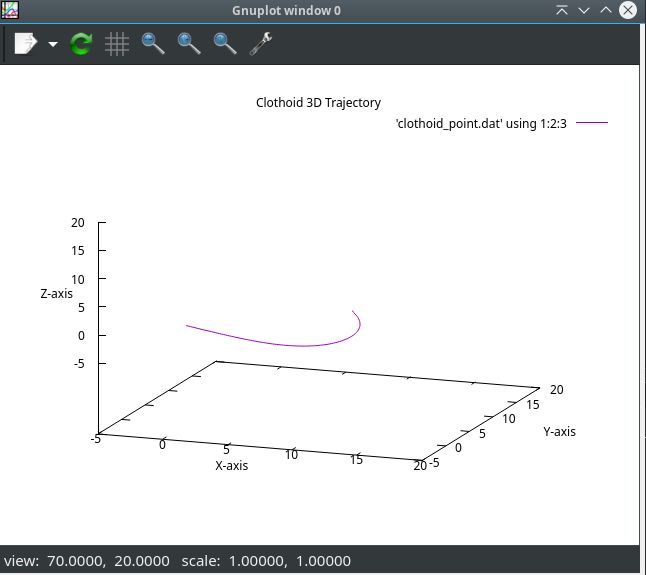646x575 pixels.
Task: Click the Clothoid 3D Trajectory title
Action: tap(318, 103)
